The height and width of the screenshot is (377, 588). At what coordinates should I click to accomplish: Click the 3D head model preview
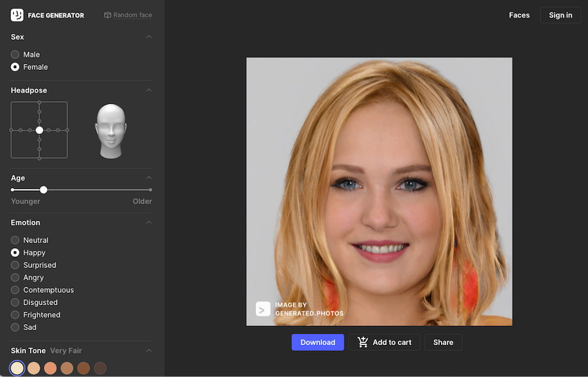[110, 131]
